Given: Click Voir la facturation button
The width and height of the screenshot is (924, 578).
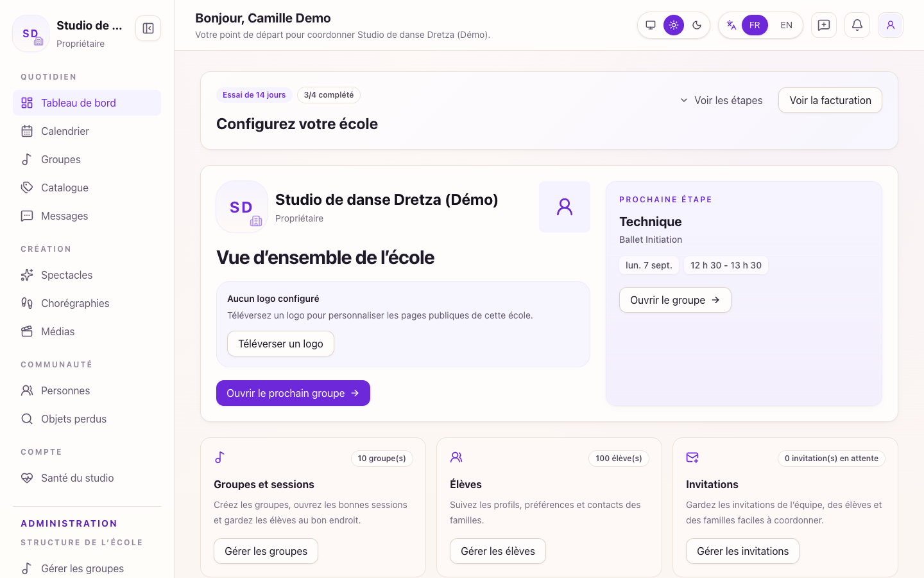Looking at the screenshot, I should (830, 100).
